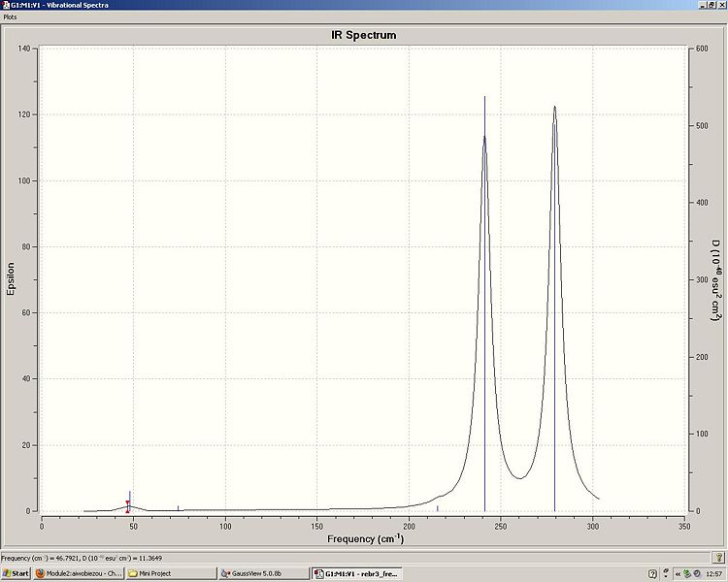Click the Epsilon axis label
The width and height of the screenshot is (728, 582).
pyautogui.click(x=11, y=278)
